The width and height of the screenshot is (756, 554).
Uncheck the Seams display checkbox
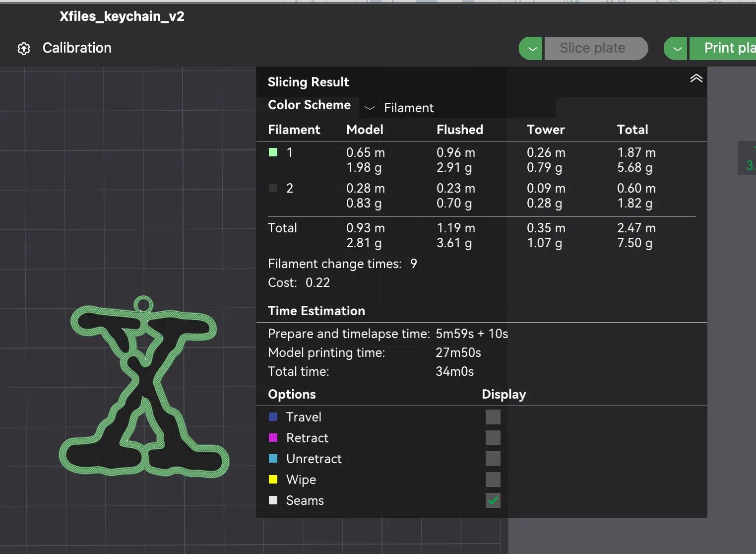[493, 500]
